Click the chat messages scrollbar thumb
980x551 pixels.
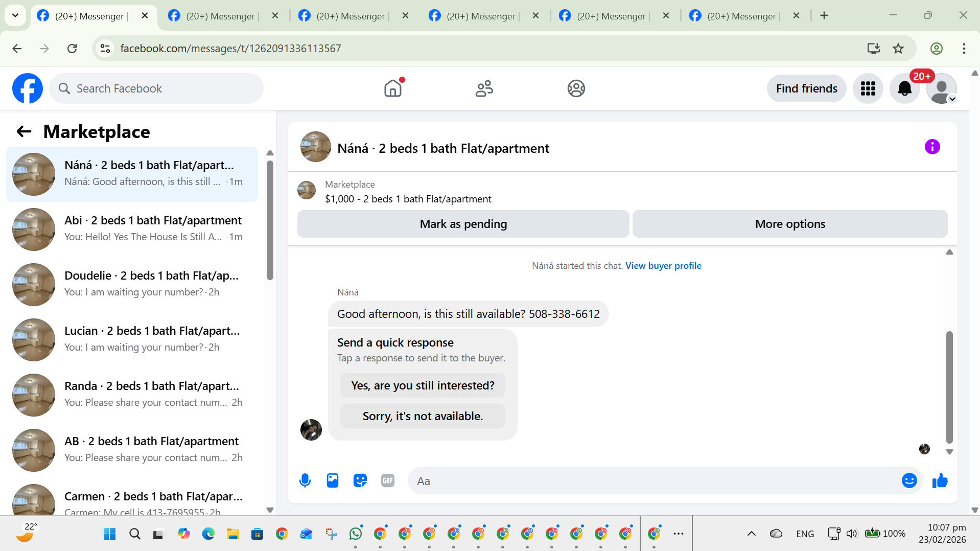point(949,387)
